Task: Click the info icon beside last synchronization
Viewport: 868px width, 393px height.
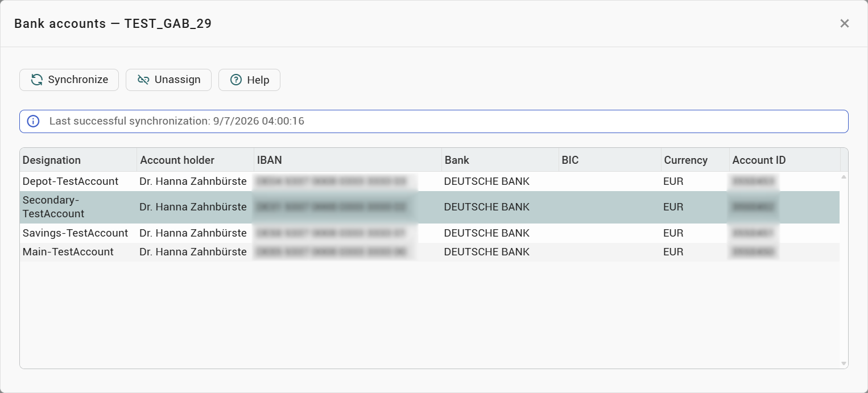Action: [x=34, y=121]
